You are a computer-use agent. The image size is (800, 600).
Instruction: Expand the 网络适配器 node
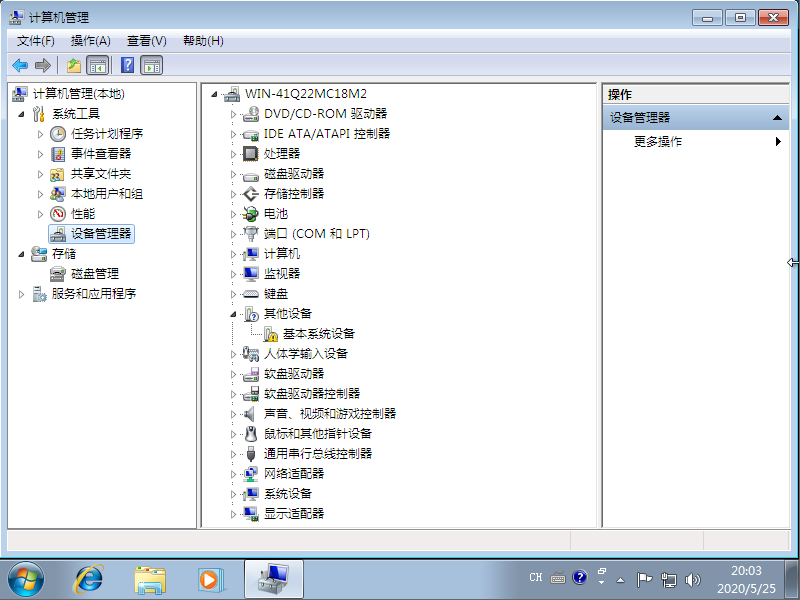pos(234,473)
